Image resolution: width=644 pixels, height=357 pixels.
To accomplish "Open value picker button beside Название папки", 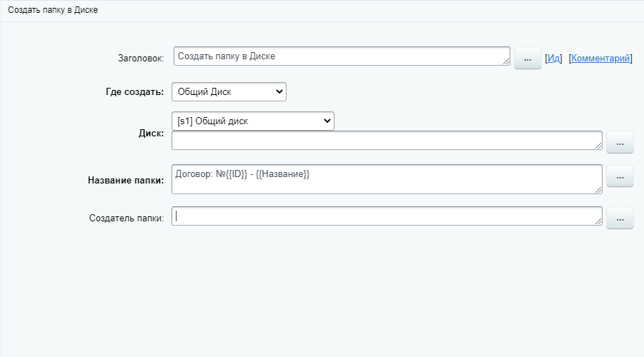I will coord(620,176).
